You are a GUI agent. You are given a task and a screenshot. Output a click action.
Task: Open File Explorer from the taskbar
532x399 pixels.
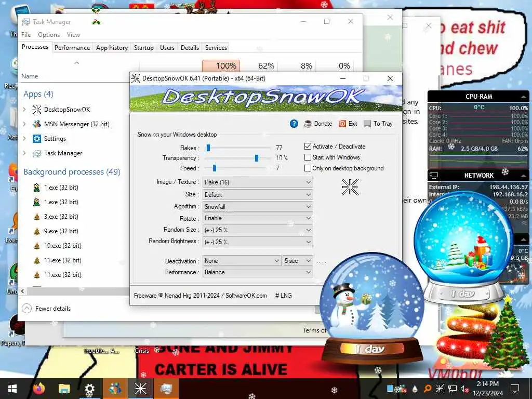[x=64, y=389]
